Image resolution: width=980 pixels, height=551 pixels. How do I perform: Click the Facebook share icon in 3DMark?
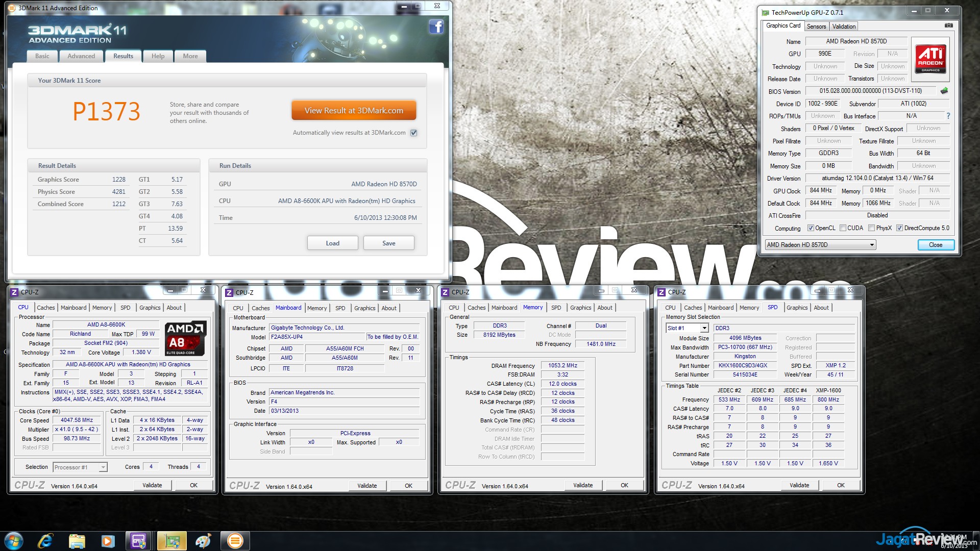pos(436,27)
